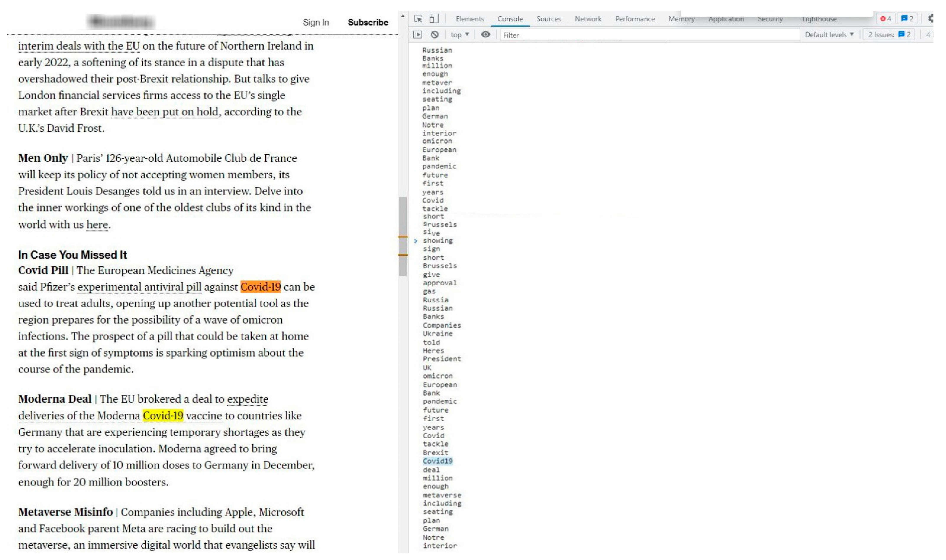This screenshot has width=946, height=560.
Task: Click the page scrollbar up arrow
Action: (x=403, y=16)
